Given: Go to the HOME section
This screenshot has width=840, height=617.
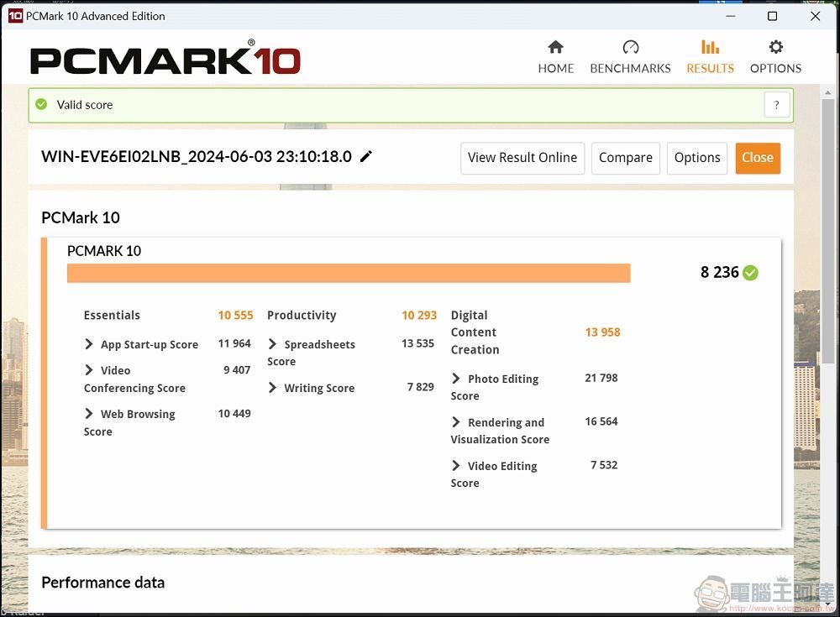Looking at the screenshot, I should click(x=555, y=57).
